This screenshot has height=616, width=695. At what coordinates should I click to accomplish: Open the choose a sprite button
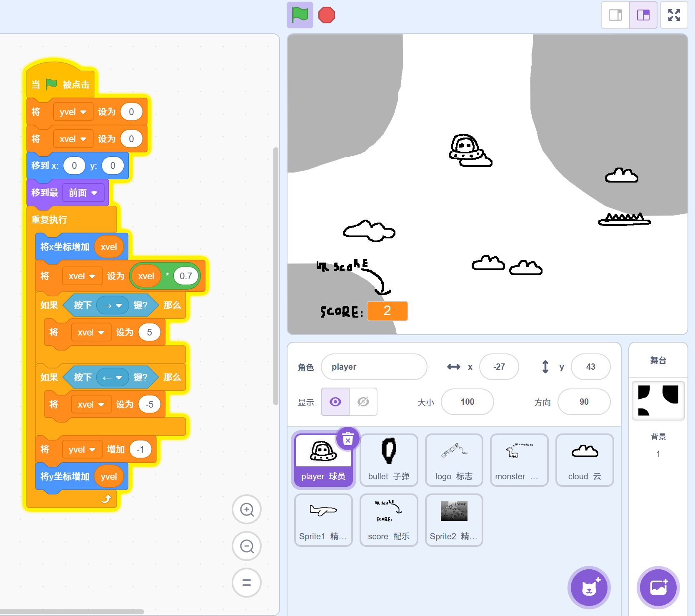tap(589, 588)
